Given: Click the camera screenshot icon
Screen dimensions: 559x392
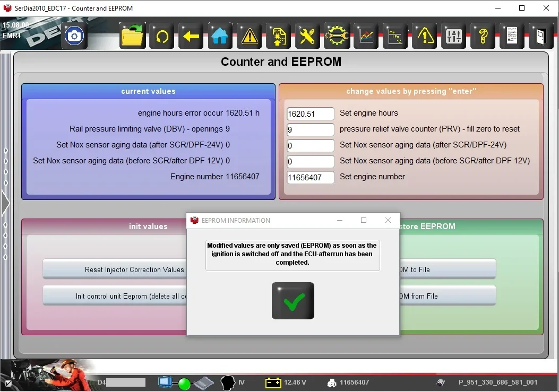Looking at the screenshot, I should (x=74, y=36).
